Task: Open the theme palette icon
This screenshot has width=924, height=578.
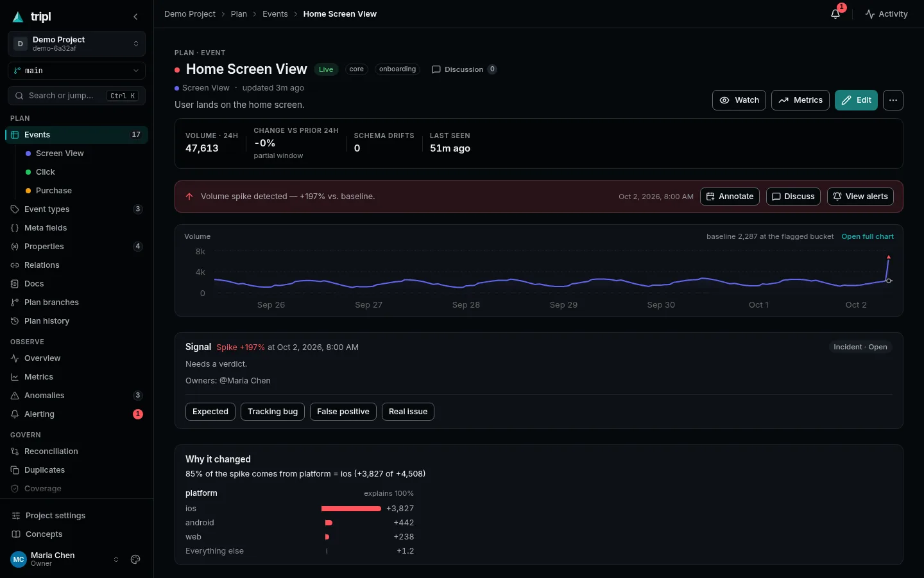Action: coord(135,559)
